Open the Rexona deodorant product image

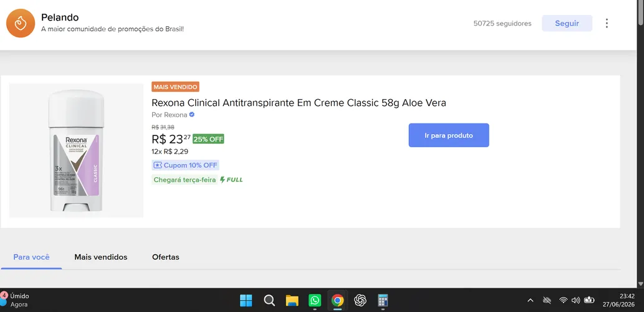[x=77, y=150]
